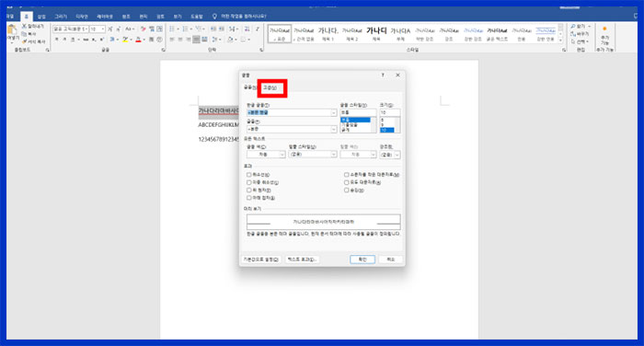
Task: Switch to the Font (글꼴) tab in dialog
Action: (x=249, y=87)
